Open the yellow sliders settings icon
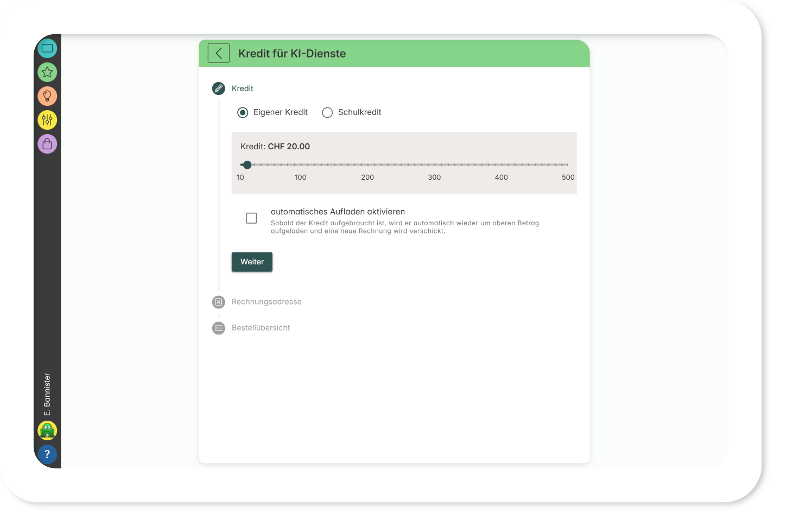The height and width of the screenshot is (532, 787). point(47,120)
